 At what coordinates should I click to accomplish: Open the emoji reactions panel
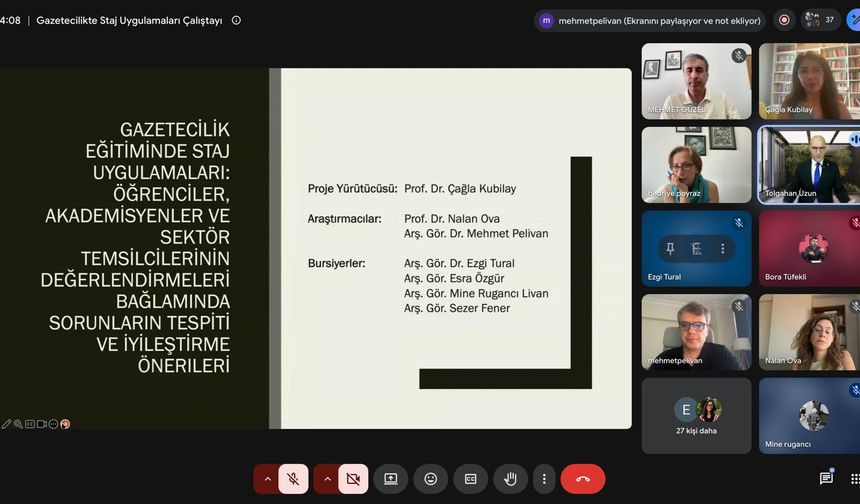pyautogui.click(x=431, y=479)
